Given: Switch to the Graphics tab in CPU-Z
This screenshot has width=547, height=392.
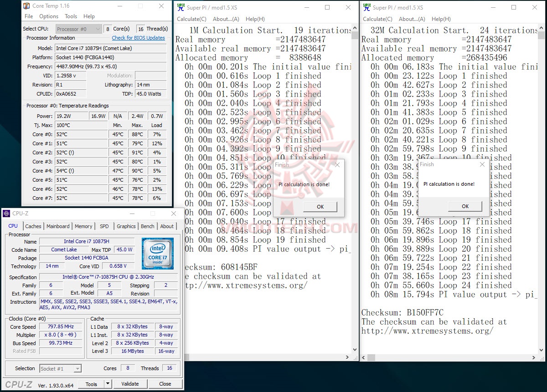Looking at the screenshot, I should click(x=126, y=226).
